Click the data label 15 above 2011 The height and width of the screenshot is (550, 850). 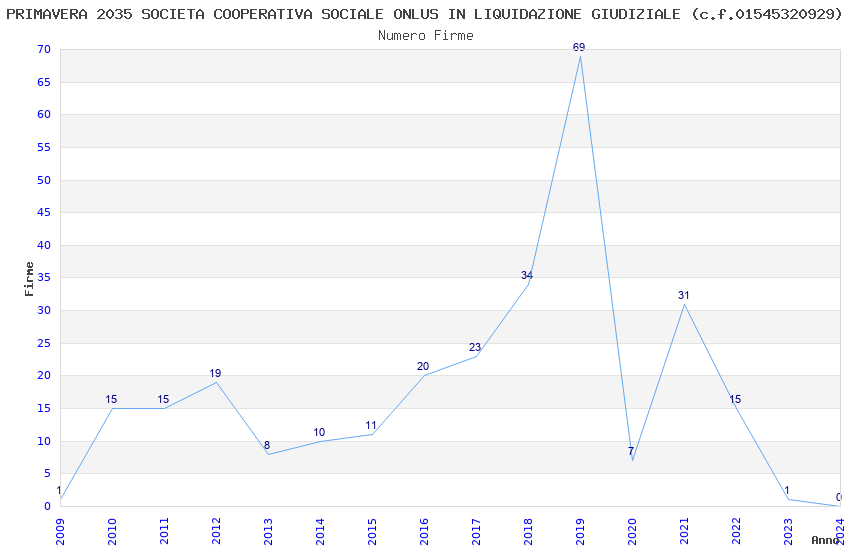tap(163, 399)
